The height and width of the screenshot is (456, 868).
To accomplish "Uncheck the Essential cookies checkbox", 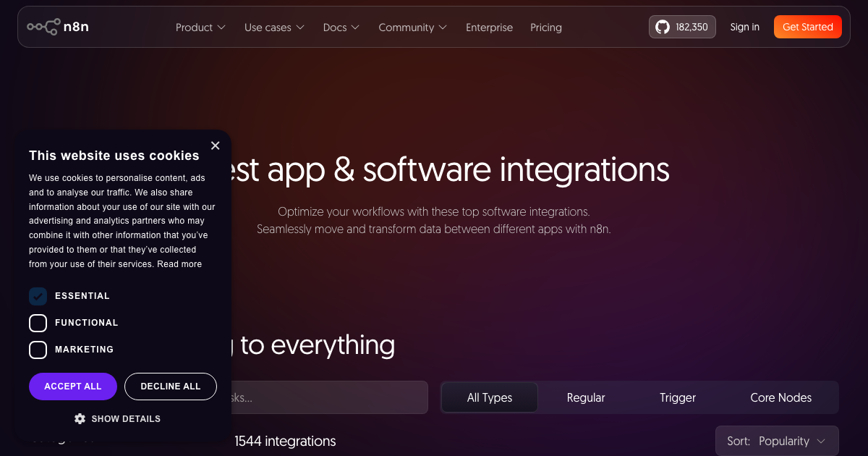I will (x=38, y=296).
